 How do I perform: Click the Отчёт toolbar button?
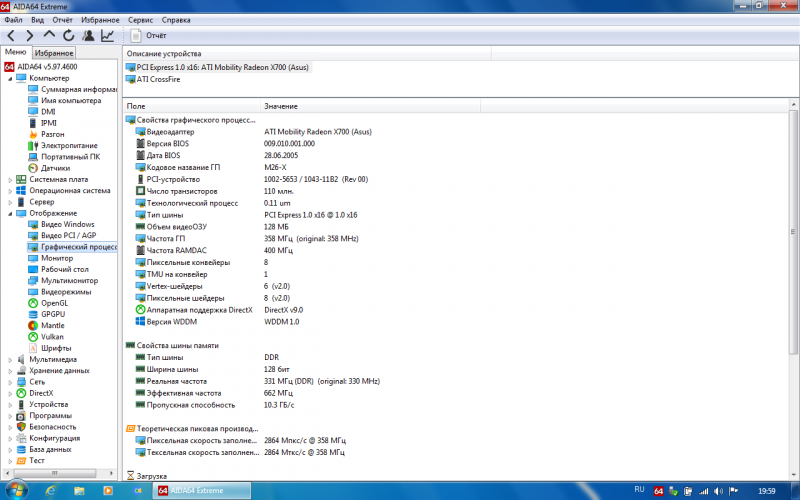(148, 35)
